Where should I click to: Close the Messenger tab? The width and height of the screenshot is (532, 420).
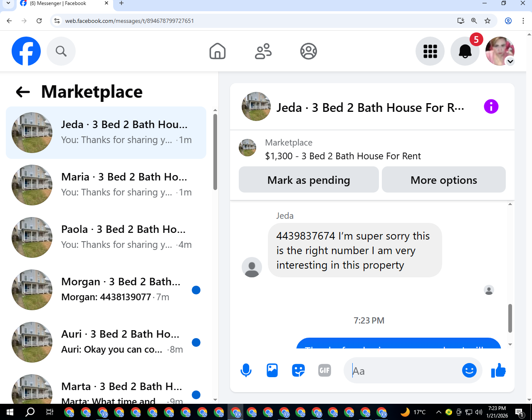106,3
